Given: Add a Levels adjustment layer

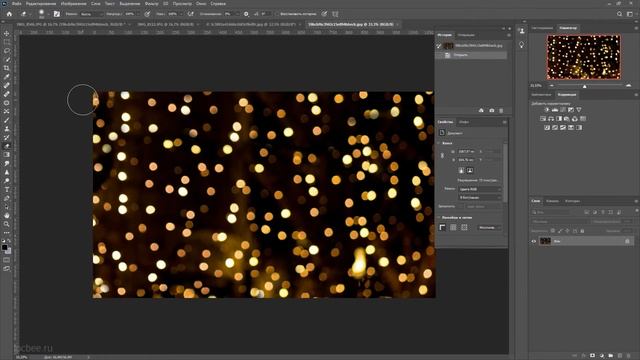Looking at the screenshot, I should coord(555,110).
